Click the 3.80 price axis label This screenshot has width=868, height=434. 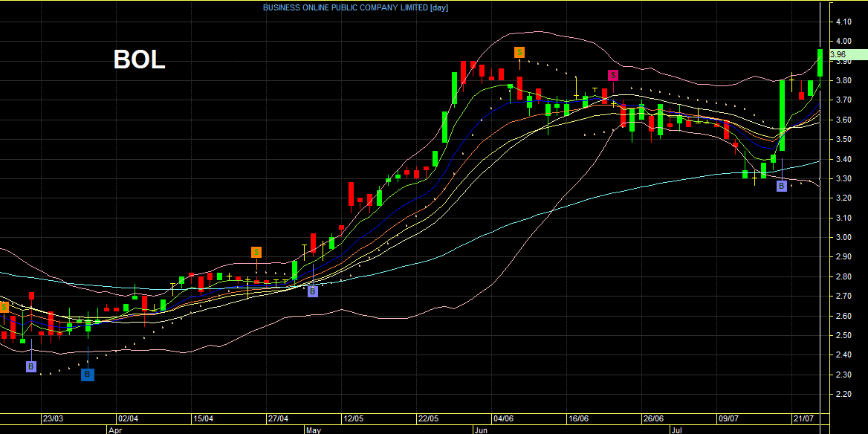pyautogui.click(x=844, y=80)
